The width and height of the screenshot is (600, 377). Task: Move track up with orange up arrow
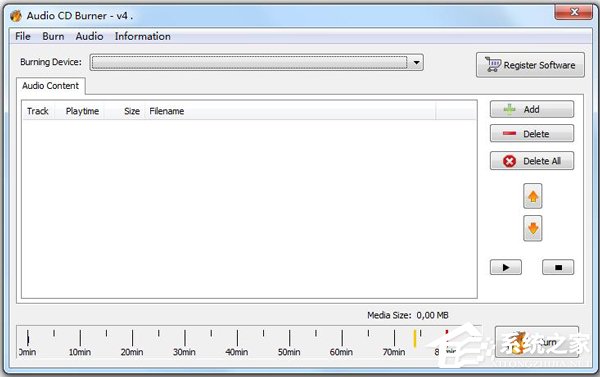533,196
